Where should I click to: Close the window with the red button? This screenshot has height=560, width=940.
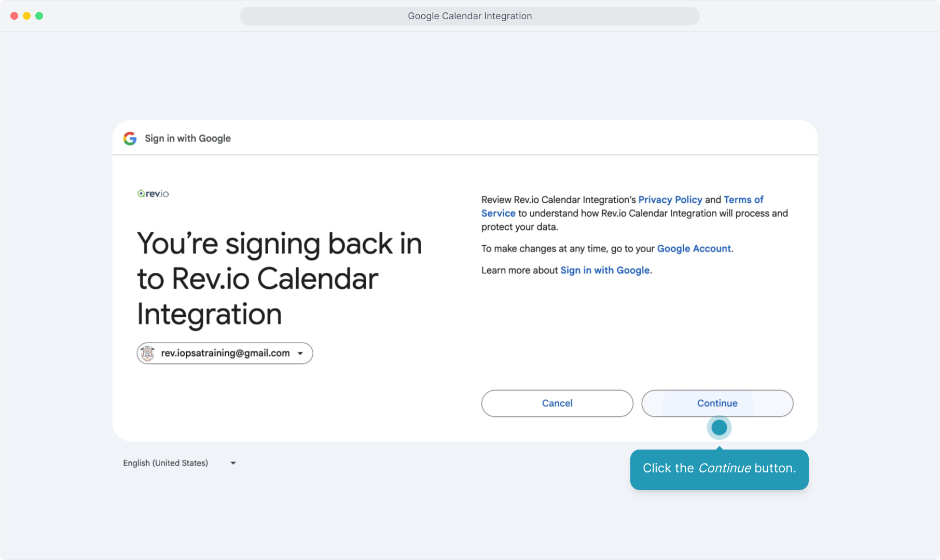tap(15, 16)
